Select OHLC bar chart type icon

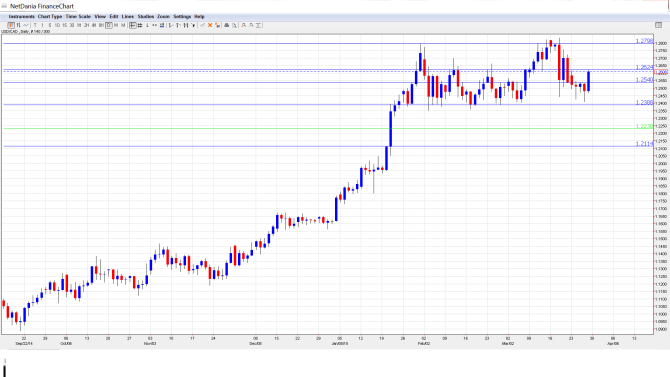point(18,26)
